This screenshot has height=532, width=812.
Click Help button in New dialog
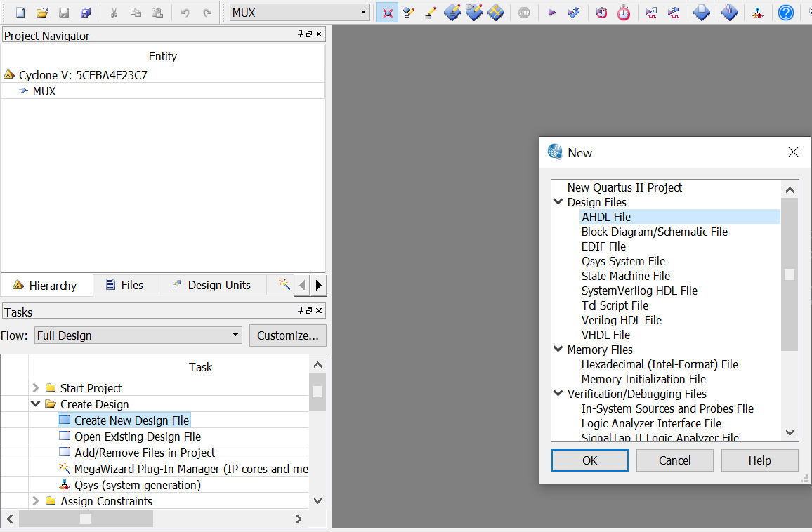pos(760,460)
